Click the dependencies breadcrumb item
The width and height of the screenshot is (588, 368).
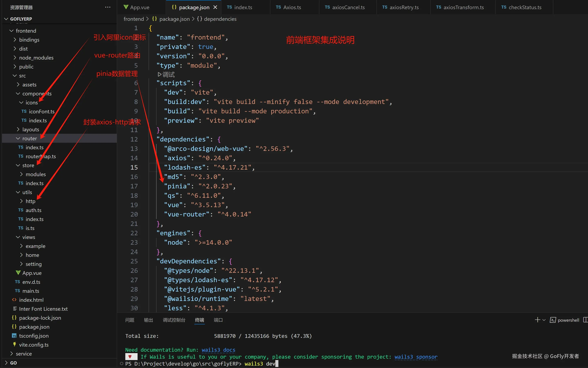[220, 19]
